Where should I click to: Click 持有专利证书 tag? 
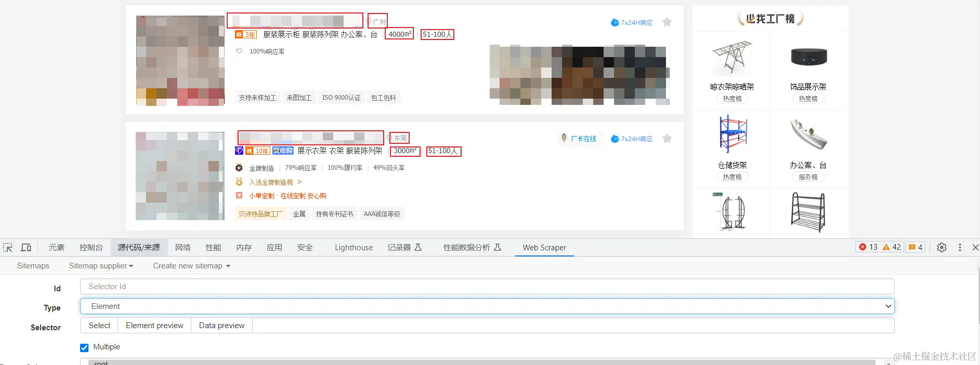pos(334,214)
